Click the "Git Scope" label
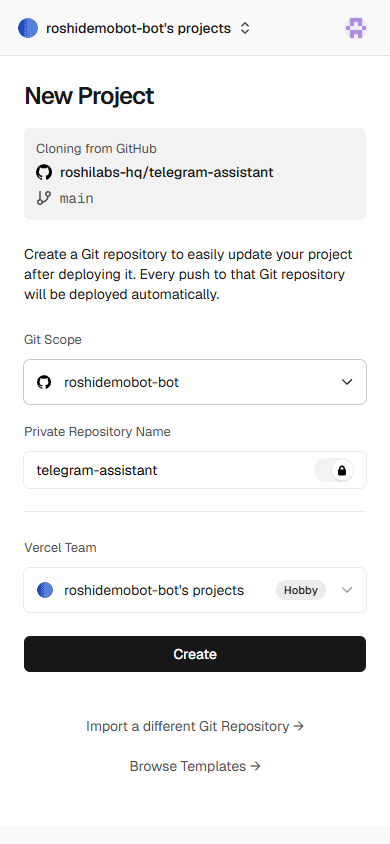Image resolution: width=390 pixels, height=844 pixels. tap(53, 340)
